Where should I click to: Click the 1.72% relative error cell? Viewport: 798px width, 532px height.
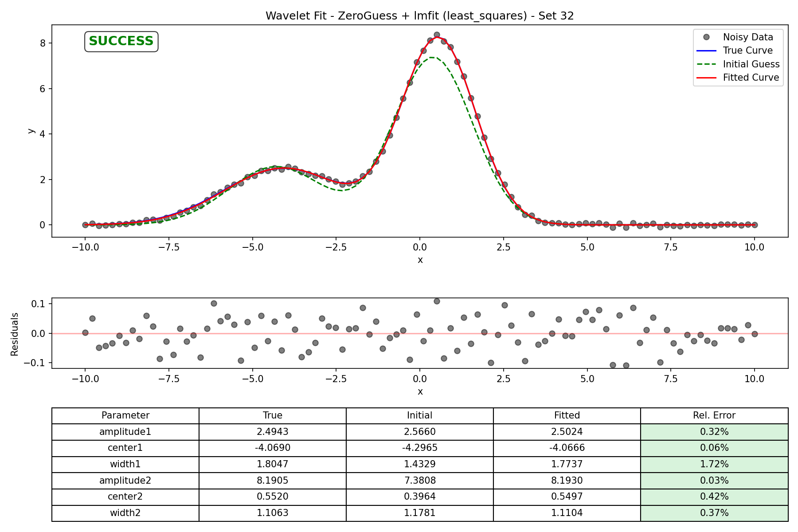tap(714, 464)
